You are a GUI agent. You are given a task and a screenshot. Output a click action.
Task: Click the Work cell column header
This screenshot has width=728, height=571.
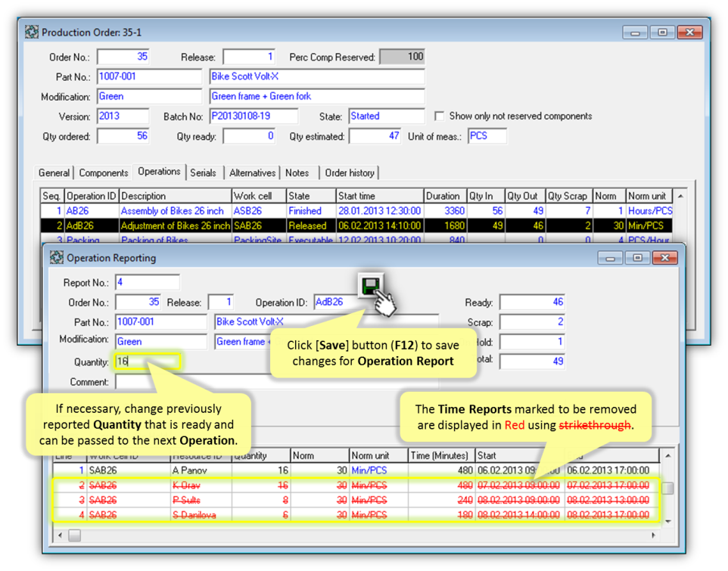tap(258, 196)
